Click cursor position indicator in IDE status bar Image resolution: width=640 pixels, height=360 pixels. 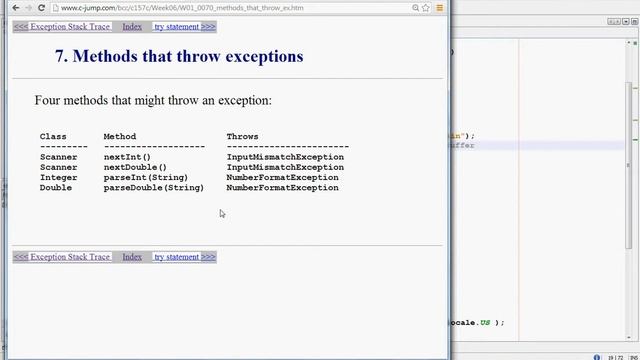(x=616, y=358)
